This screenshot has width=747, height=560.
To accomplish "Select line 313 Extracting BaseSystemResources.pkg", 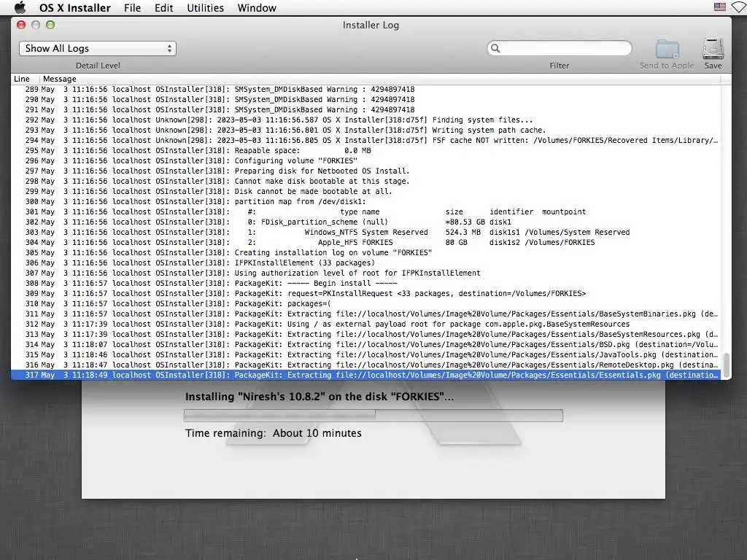I will click(x=366, y=334).
